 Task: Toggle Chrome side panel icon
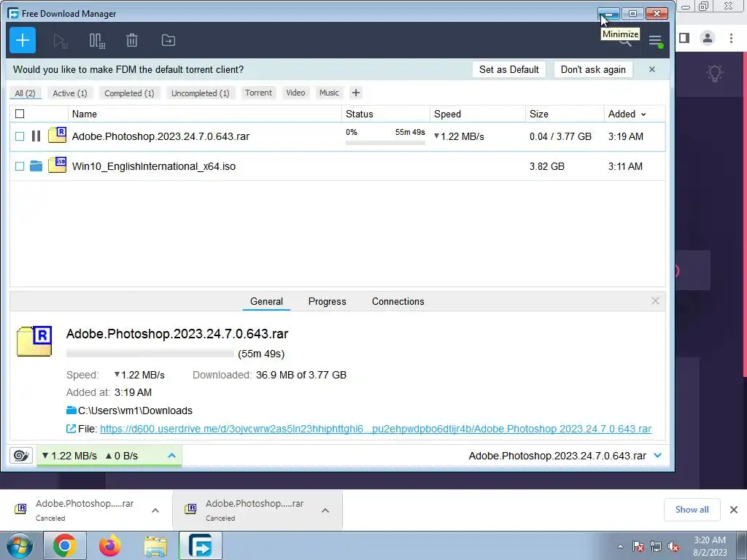click(x=684, y=38)
